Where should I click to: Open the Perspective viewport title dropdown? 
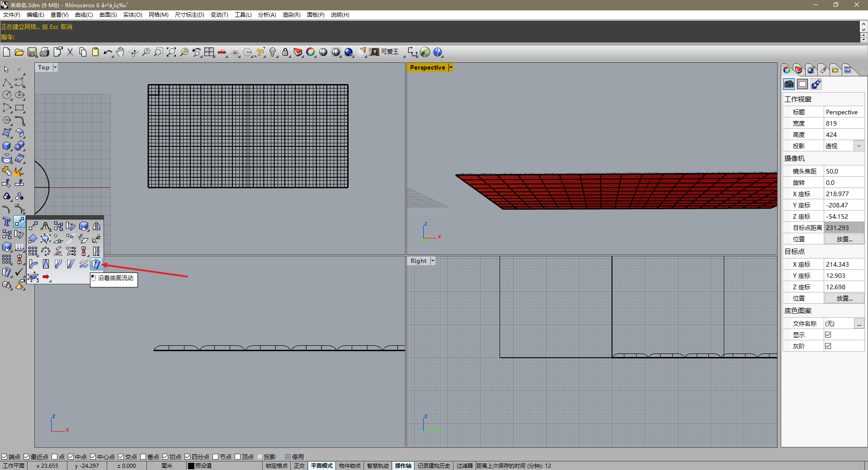tap(451, 67)
